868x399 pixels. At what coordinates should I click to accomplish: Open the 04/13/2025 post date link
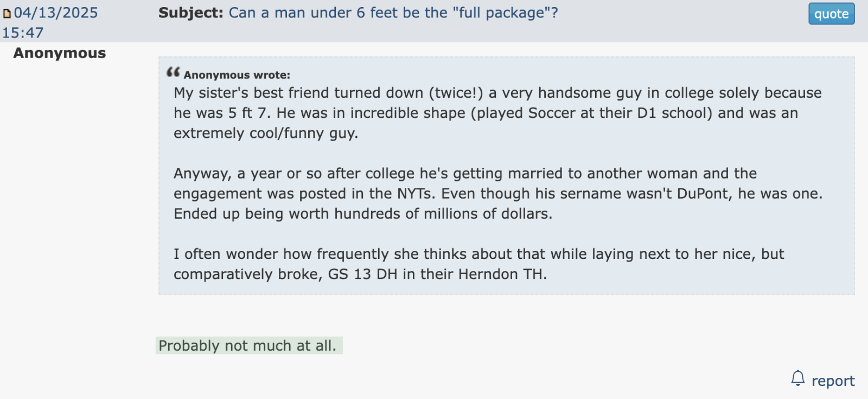56,12
